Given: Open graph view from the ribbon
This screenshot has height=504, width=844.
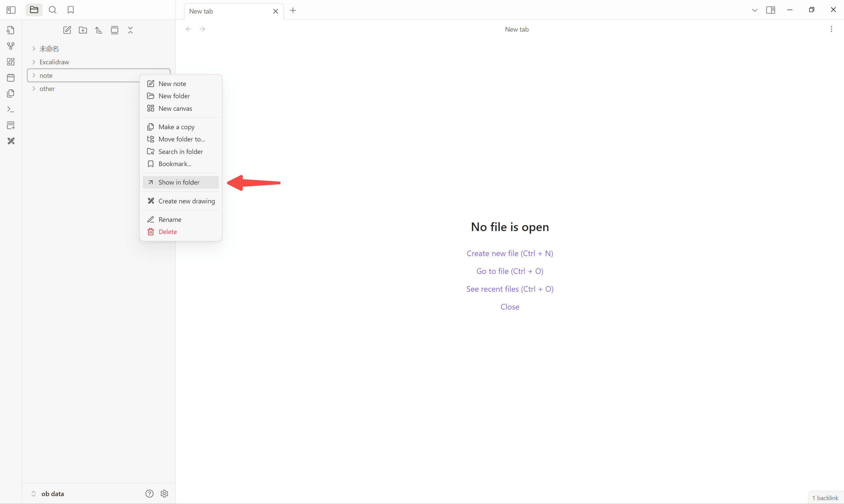Looking at the screenshot, I should [11, 46].
